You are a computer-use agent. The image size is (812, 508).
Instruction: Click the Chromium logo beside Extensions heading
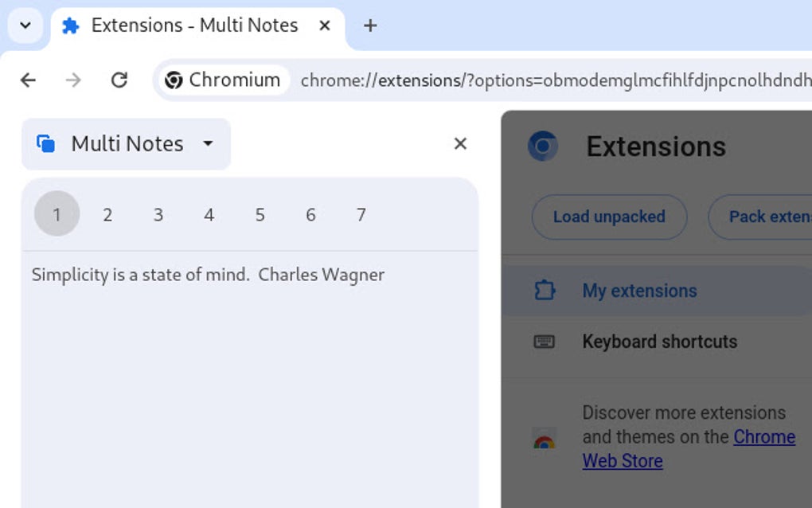(x=543, y=147)
